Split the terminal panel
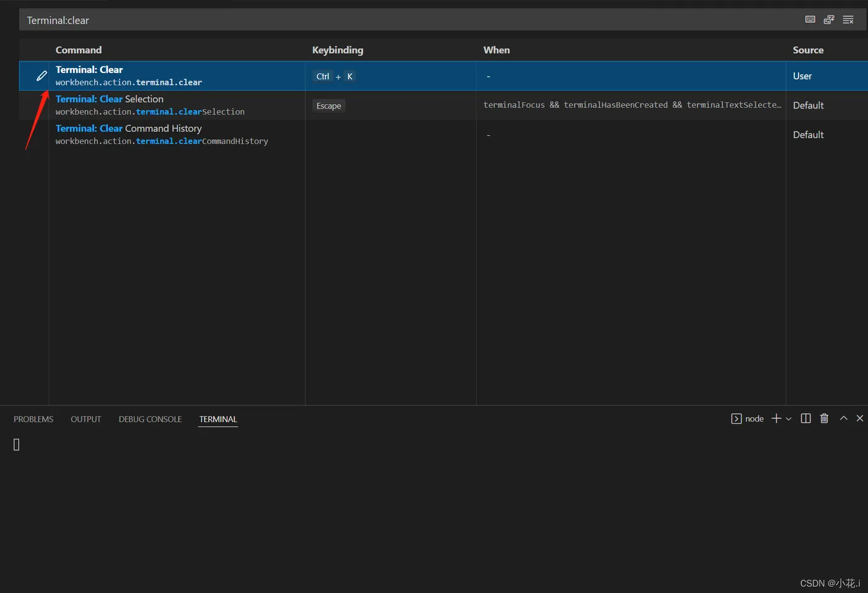The image size is (868, 593). coord(805,418)
